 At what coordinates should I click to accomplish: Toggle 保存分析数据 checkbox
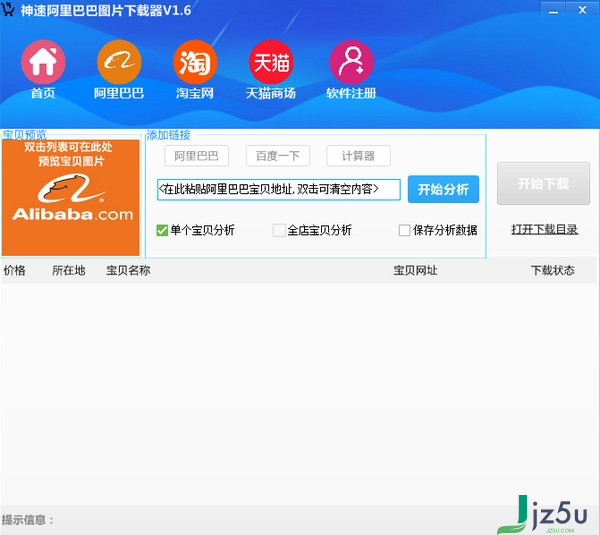tap(404, 230)
